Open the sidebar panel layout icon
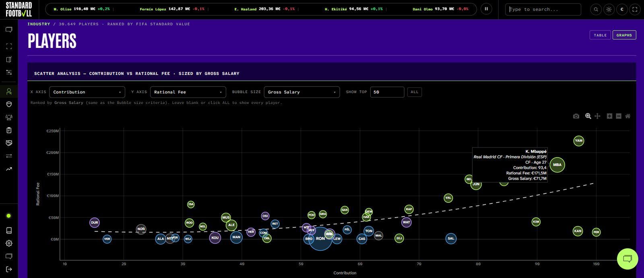Viewport: 644px width, 278px height. 9,60
